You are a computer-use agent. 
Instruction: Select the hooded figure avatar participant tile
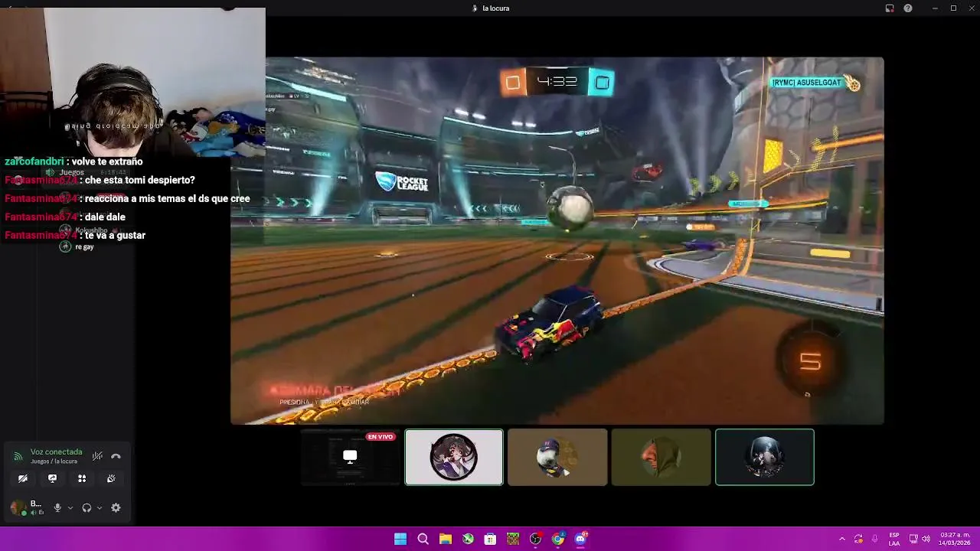tap(661, 457)
